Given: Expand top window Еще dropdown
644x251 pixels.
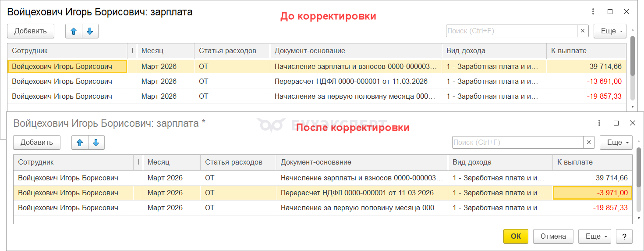Looking at the screenshot, I should [610, 31].
